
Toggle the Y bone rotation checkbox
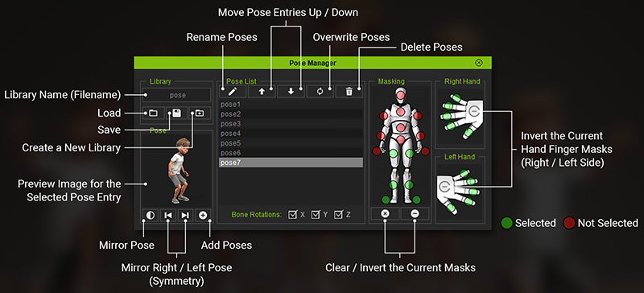(x=316, y=214)
